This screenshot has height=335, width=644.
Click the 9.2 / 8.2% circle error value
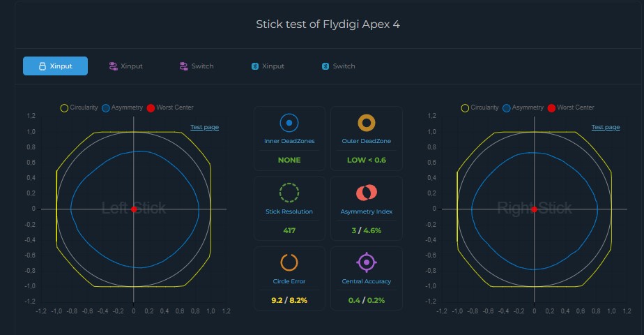pyautogui.click(x=289, y=300)
